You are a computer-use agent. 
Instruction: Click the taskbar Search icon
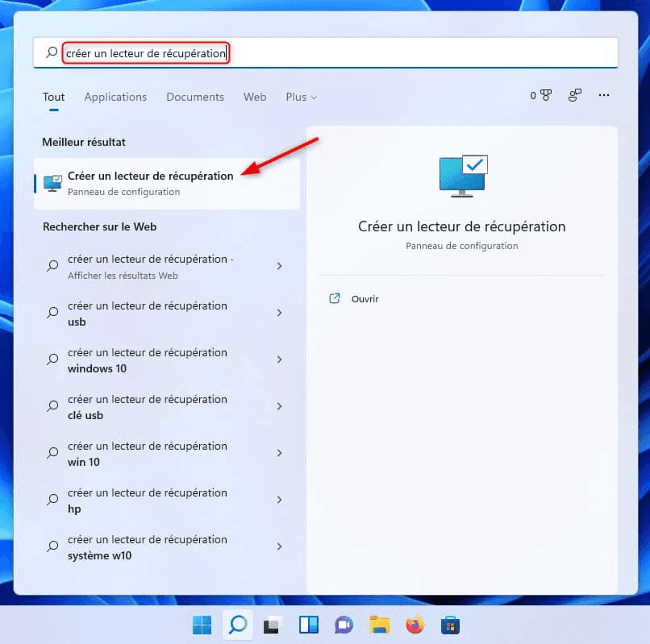click(x=238, y=625)
